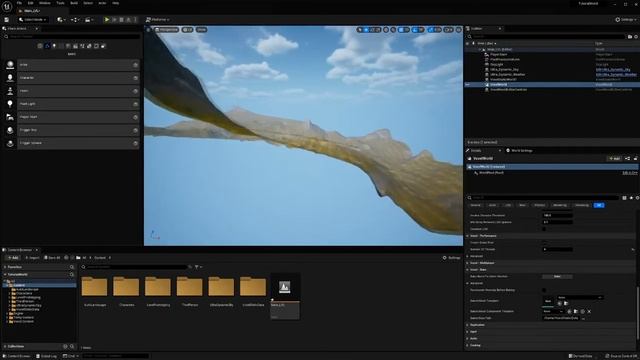Toggle Constant LOD checkbox
The width and height of the screenshot is (640, 360).
544,229
